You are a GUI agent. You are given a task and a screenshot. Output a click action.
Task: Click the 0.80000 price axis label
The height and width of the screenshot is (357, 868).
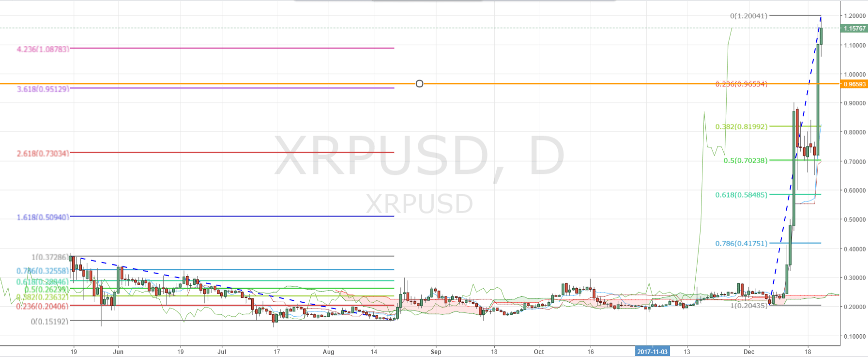854,132
